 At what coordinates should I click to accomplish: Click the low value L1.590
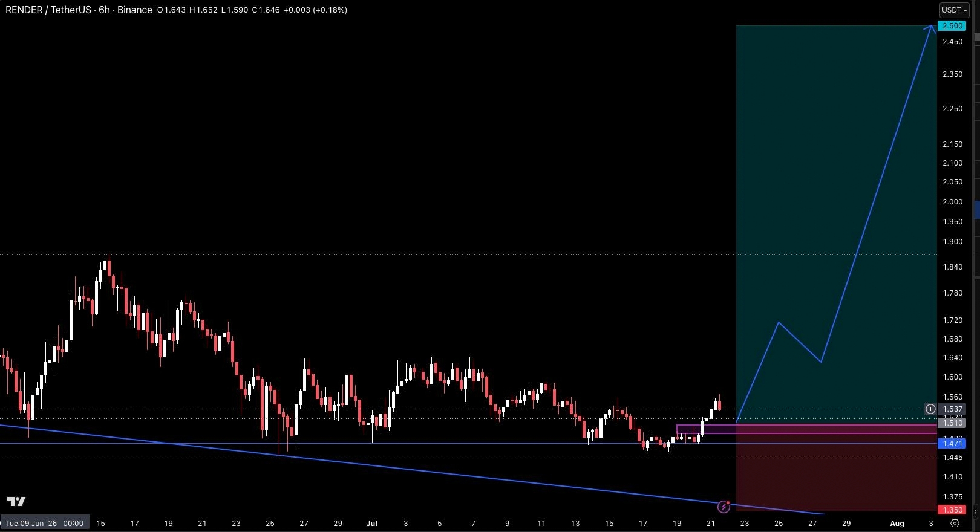235,10
